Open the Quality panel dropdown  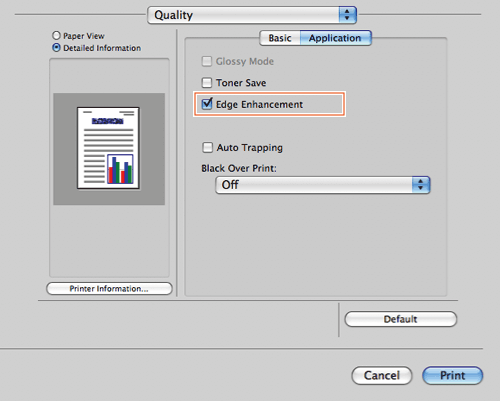click(252, 15)
